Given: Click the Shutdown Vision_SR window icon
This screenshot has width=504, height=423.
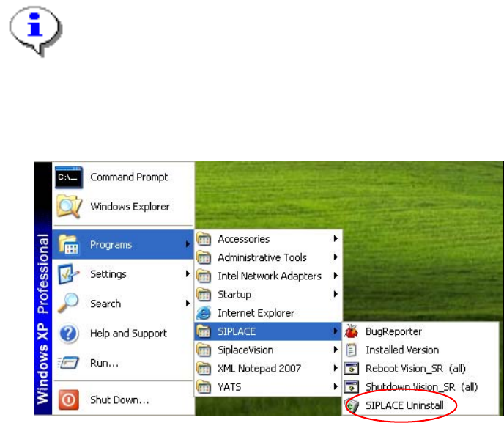Looking at the screenshot, I should 352,387.
